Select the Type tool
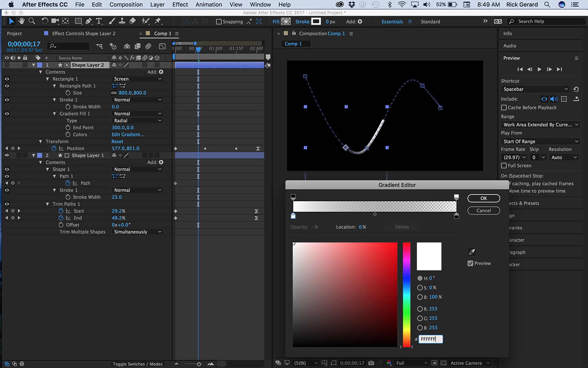The height and width of the screenshot is (368, 588). [99, 21]
